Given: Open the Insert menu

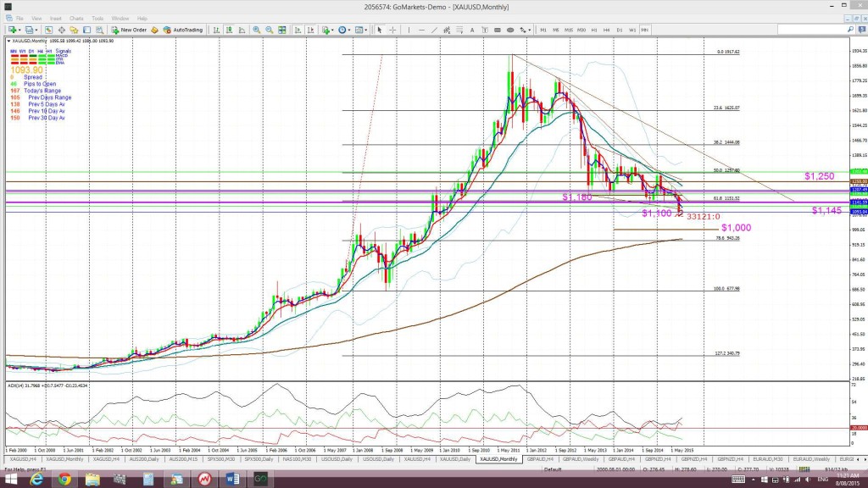Looking at the screenshot, I should (55, 19).
